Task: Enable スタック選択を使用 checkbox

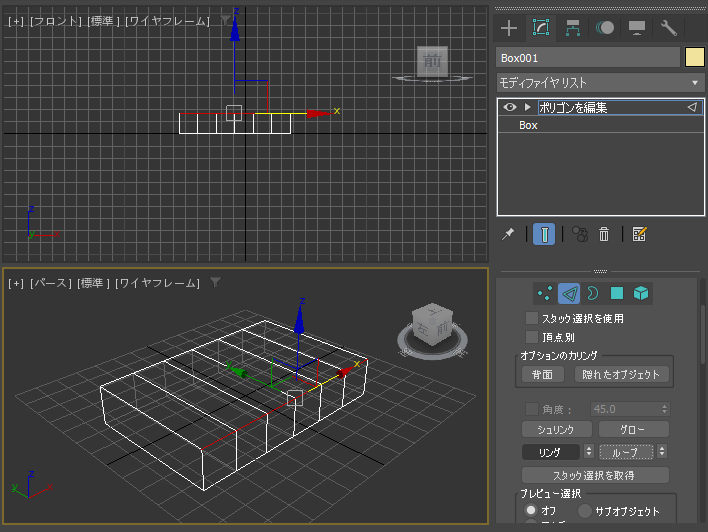Action: [532, 318]
